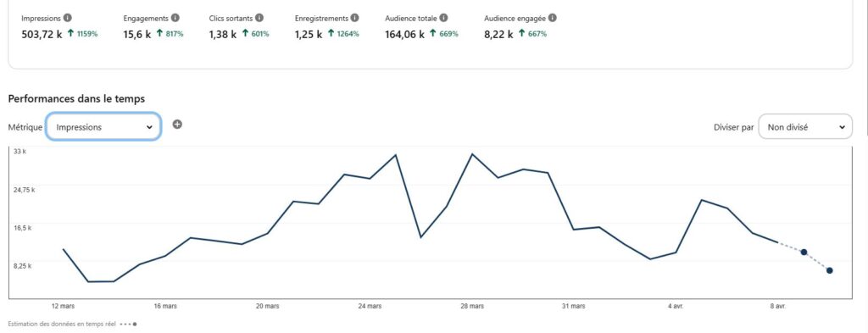Click the first estimated data point on chart
868x333 pixels.
coord(804,253)
